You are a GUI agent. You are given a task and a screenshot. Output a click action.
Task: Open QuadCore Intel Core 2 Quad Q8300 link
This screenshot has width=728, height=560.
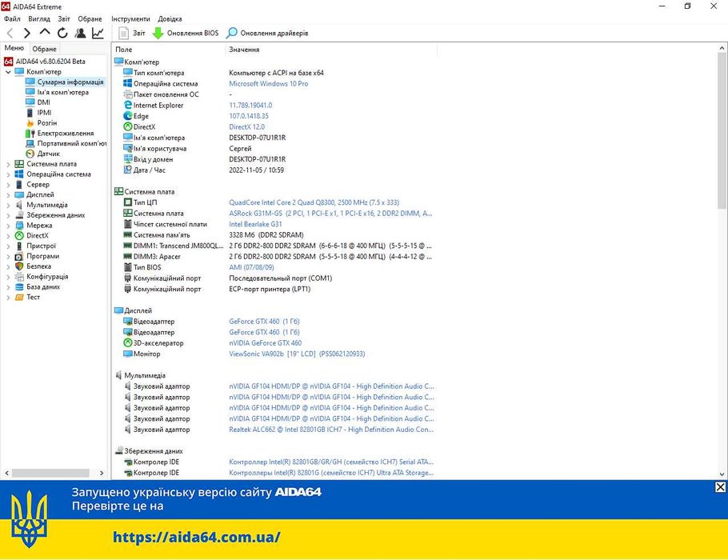pos(314,202)
